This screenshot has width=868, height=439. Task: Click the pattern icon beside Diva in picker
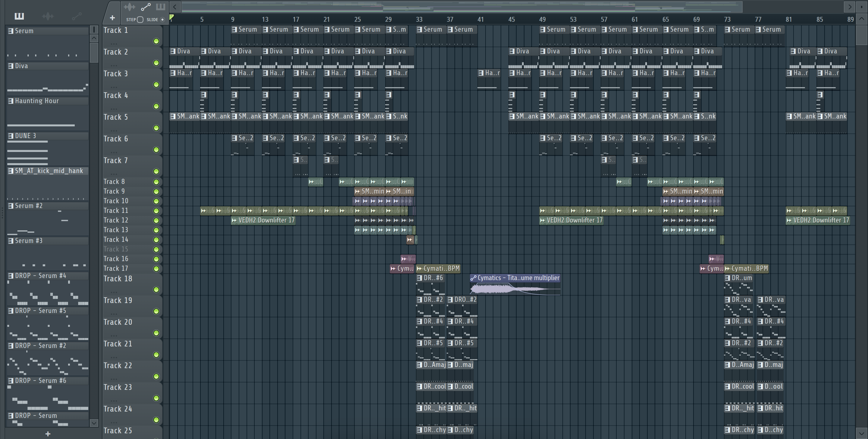[x=11, y=66]
